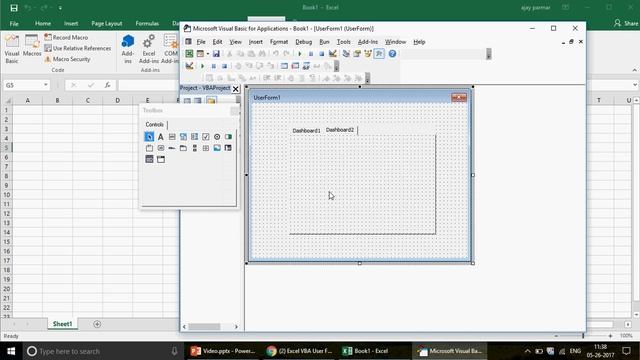
Task: Toggle Folders in Project pane
Action: (211, 100)
